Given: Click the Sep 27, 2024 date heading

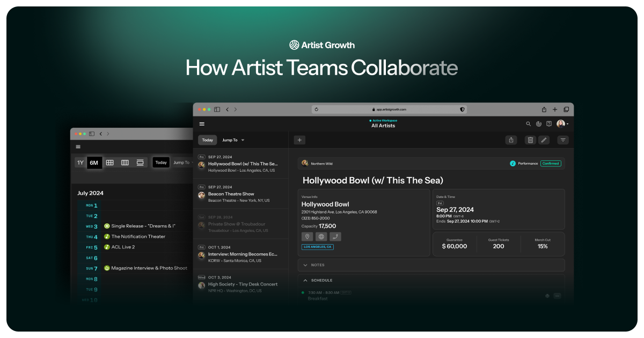Looking at the screenshot, I should (455, 210).
